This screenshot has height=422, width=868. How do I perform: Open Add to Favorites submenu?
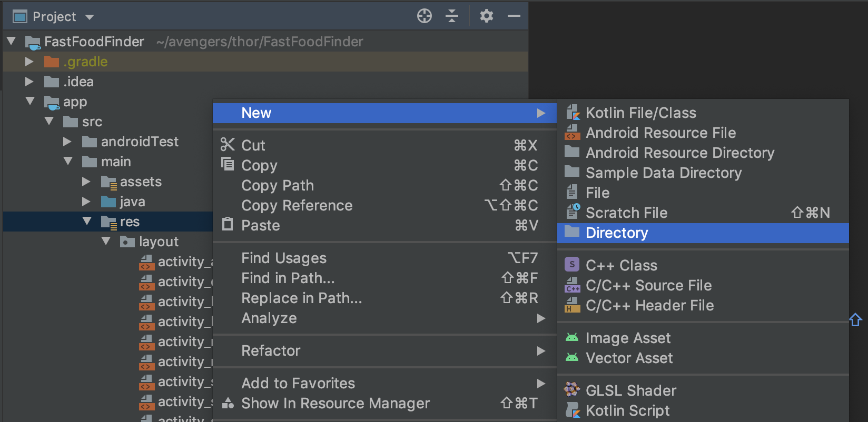[384, 383]
